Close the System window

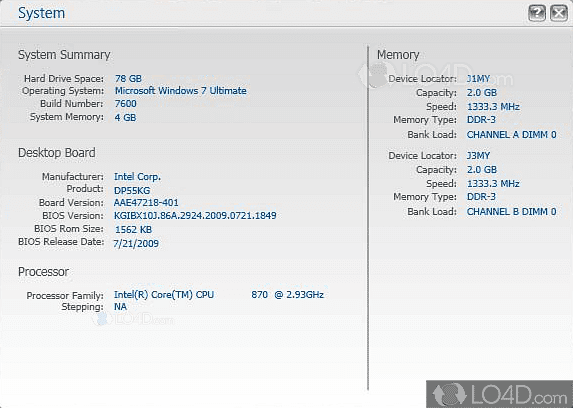tap(559, 13)
